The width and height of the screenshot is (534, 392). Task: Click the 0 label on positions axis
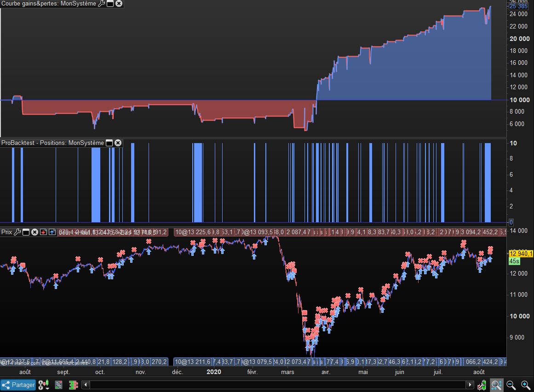point(511,222)
